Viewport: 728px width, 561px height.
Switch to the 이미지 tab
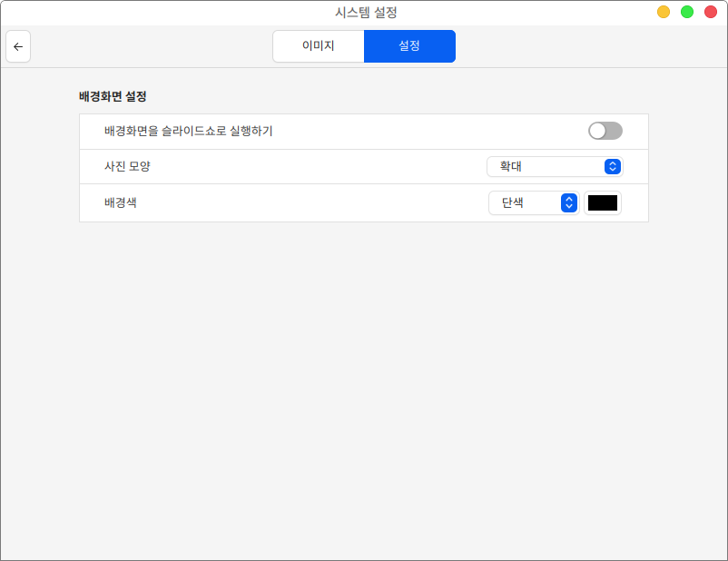[x=318, y=46]
